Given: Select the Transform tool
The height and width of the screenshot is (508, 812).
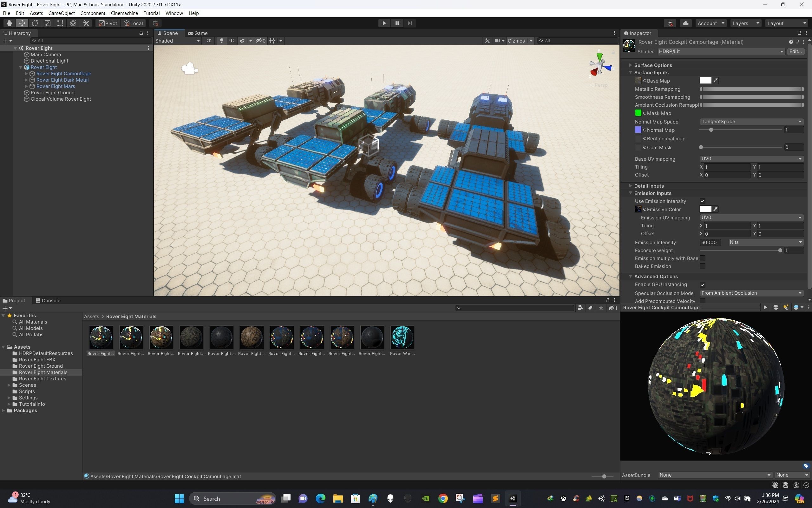Looking at the screenshot, I should point(73,23).
